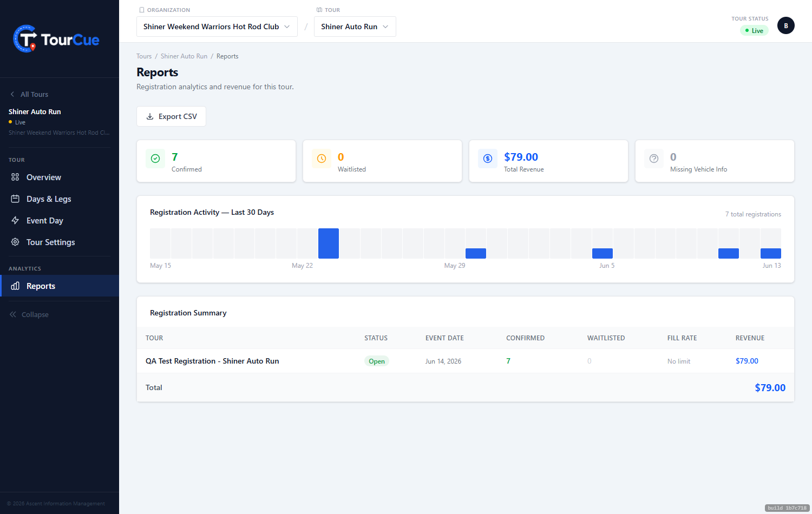Click the Total Revenue dollar icon

[x=488, y=159]
